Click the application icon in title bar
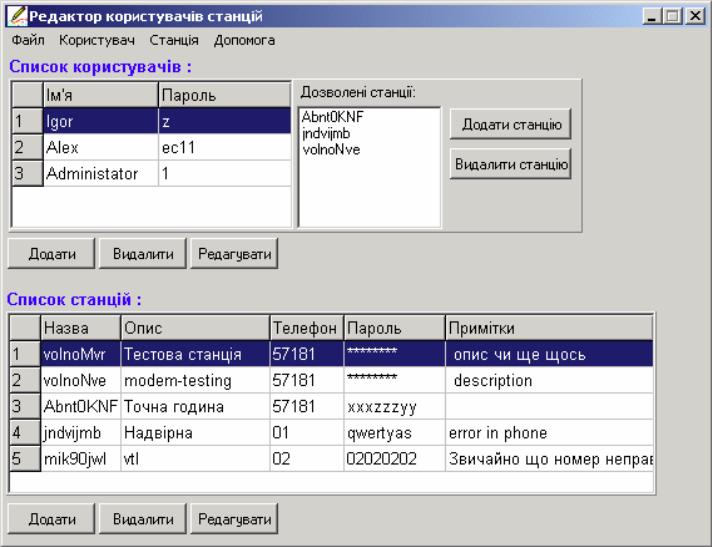 pyautogui.click(x=17, y=16)
